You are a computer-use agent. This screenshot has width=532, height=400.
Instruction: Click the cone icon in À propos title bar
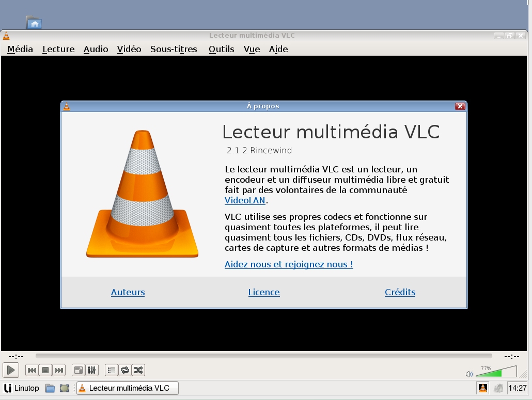pos(67,106)
